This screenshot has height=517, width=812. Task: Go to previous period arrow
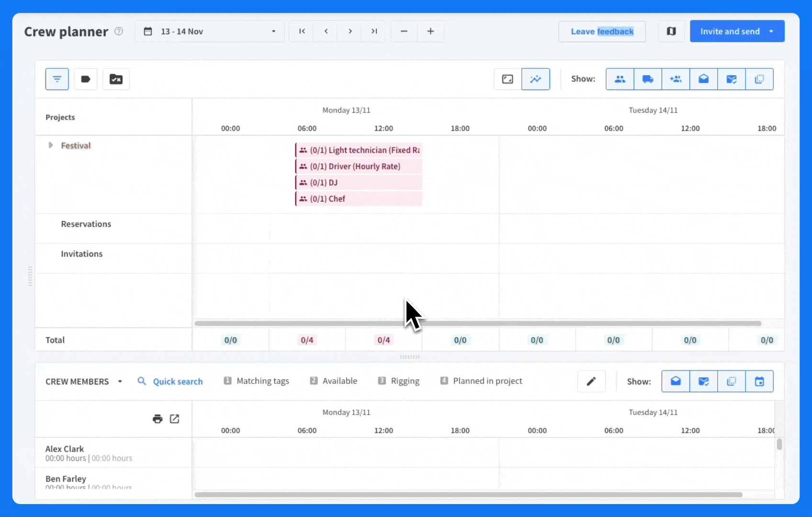click(x=326, y=31)
